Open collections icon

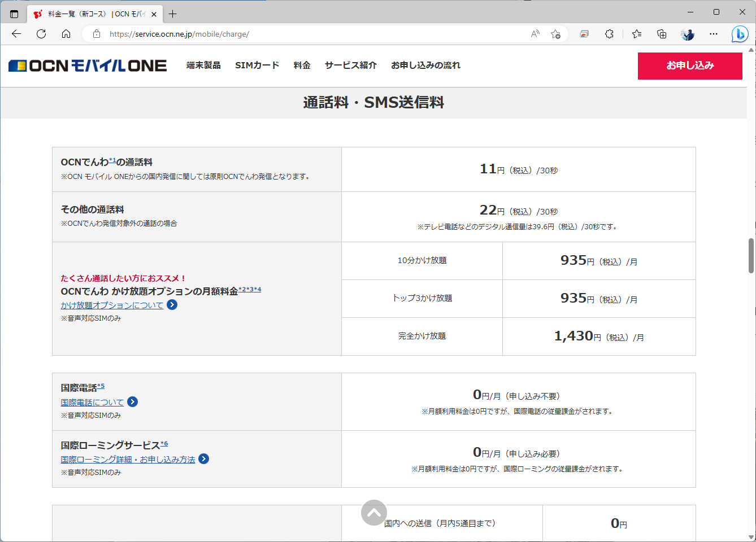662,34
